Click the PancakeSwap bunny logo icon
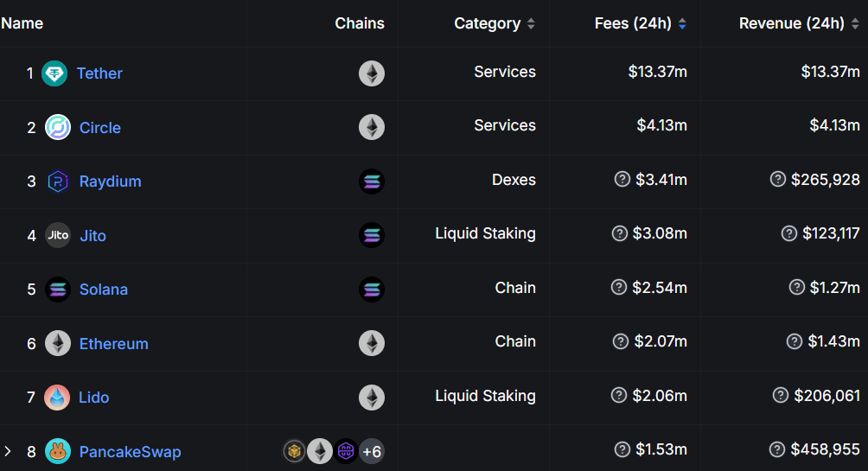 [x=58, y=451]
